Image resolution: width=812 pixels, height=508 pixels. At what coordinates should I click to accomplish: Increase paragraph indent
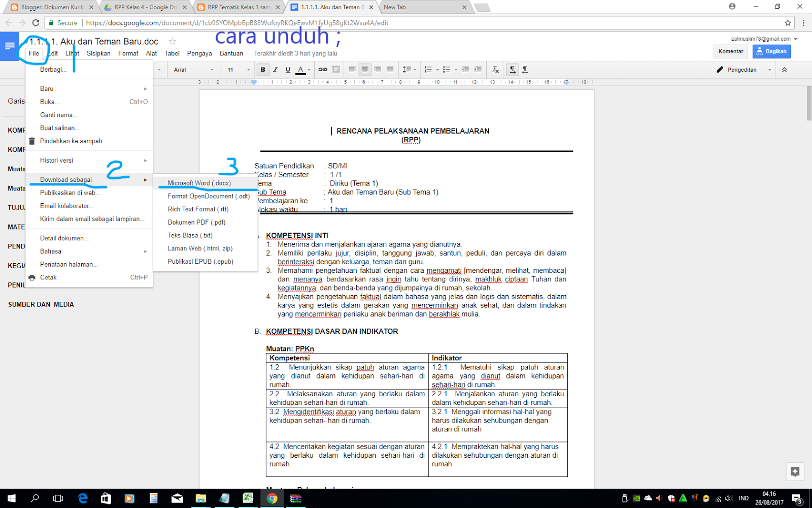tap(478, 70)
